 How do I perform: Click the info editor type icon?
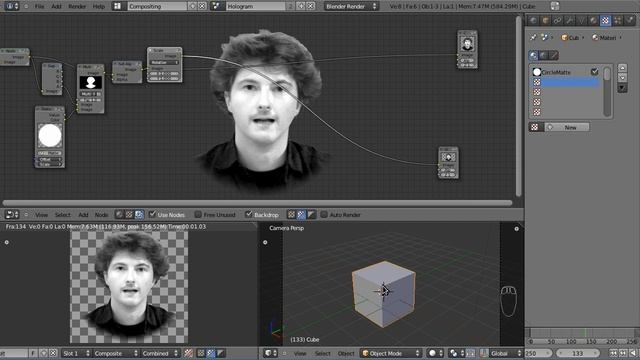tap(11, 6)
